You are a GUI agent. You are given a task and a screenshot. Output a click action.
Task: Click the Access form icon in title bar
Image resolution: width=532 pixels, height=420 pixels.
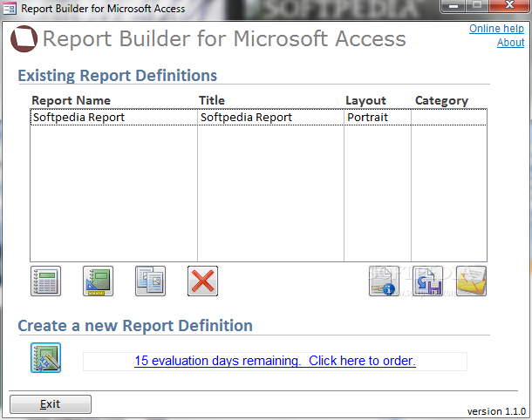(10, 8)
